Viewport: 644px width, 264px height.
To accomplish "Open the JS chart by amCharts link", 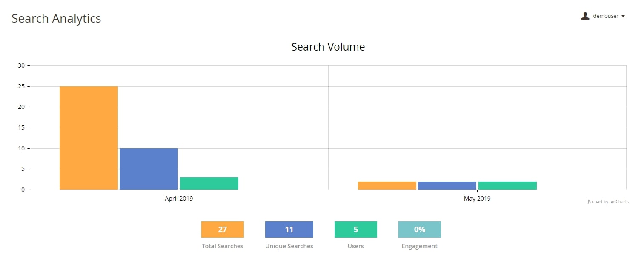I will pos(608,202).
